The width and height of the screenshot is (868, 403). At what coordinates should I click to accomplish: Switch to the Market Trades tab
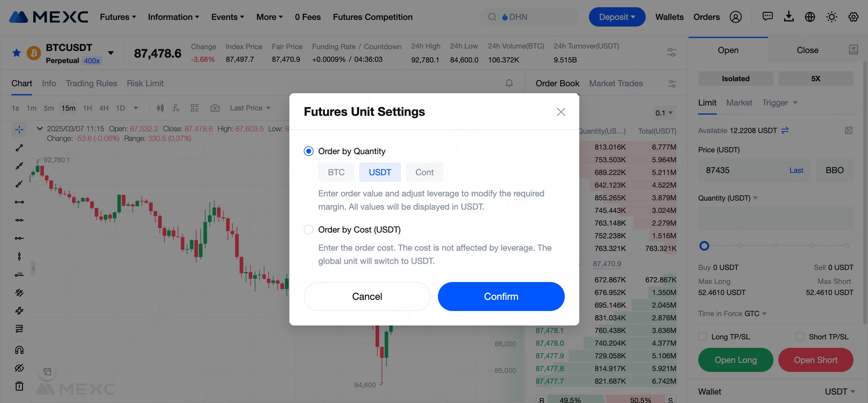coord(616,83)
